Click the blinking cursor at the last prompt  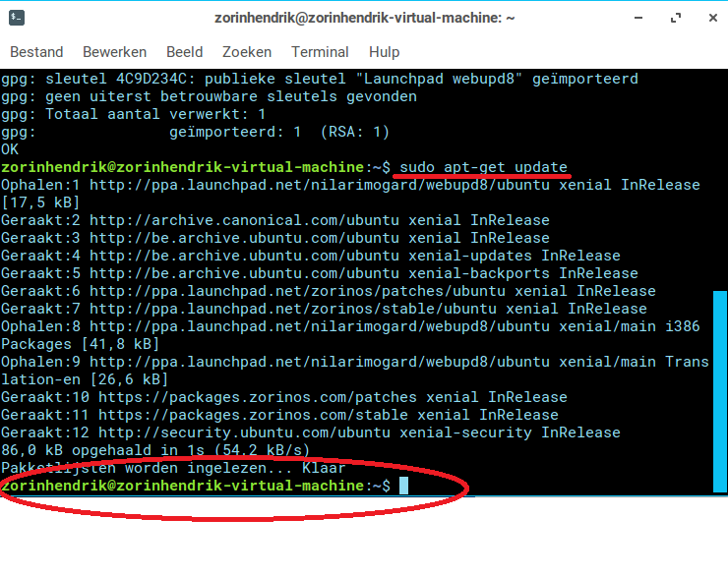coord(403,486)
